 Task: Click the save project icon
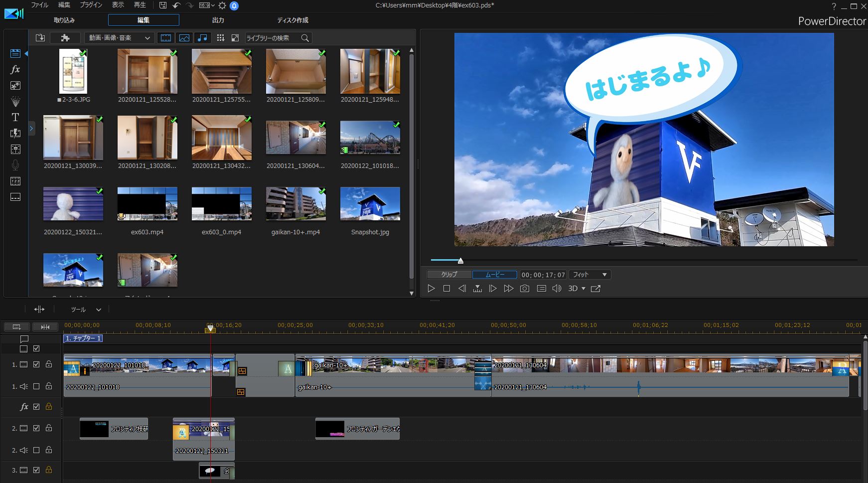click(163, 5)
